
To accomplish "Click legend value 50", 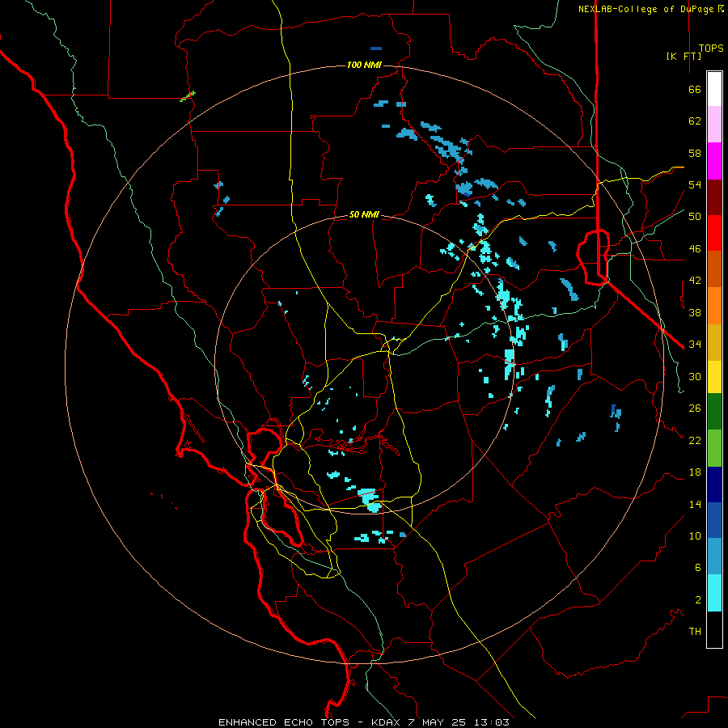I will click(695, 217).
